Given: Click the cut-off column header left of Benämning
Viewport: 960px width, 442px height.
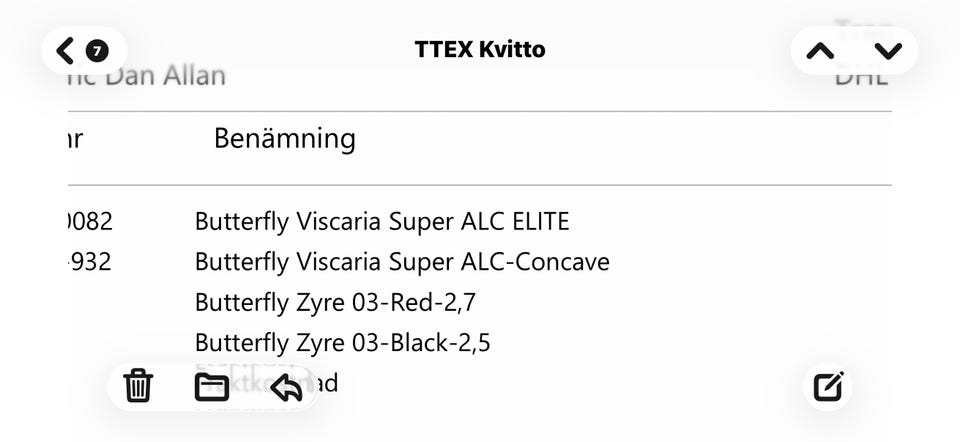Looking at the screenshot, I should (74, 139).
